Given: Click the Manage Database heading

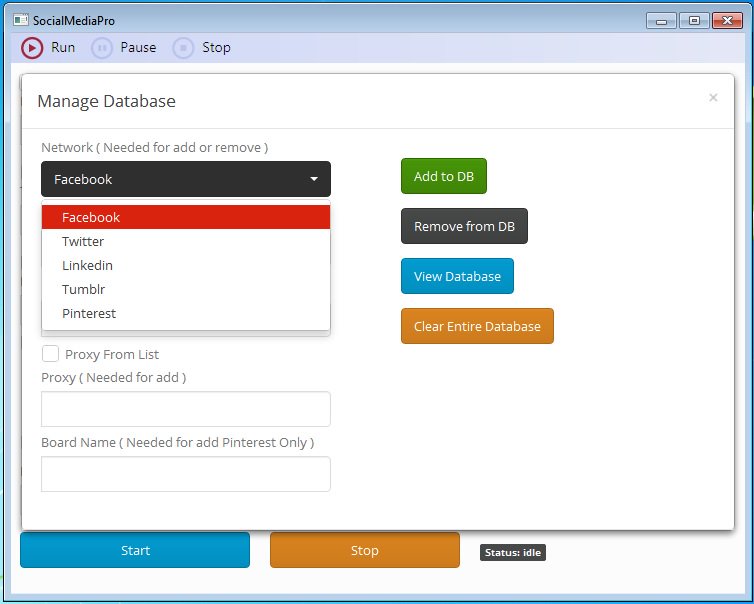Looking at the screenshot, I should coord(106,101).
